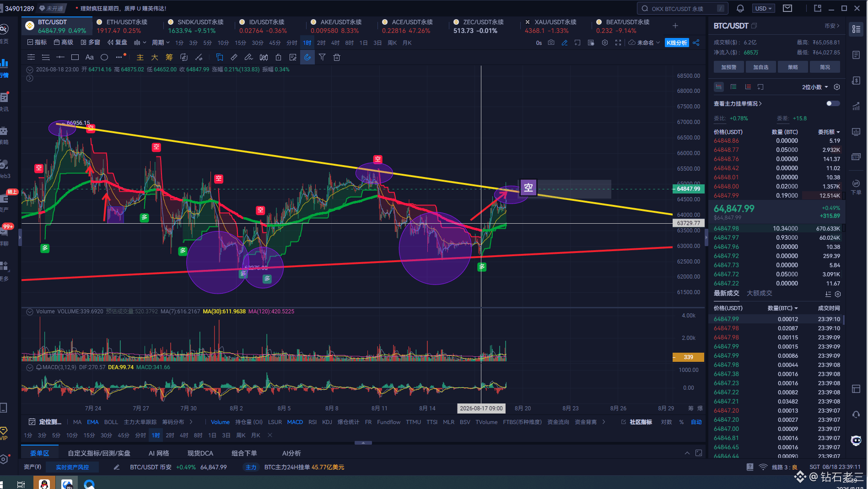Open the 周期 period dropdown

tap(161, 43)
